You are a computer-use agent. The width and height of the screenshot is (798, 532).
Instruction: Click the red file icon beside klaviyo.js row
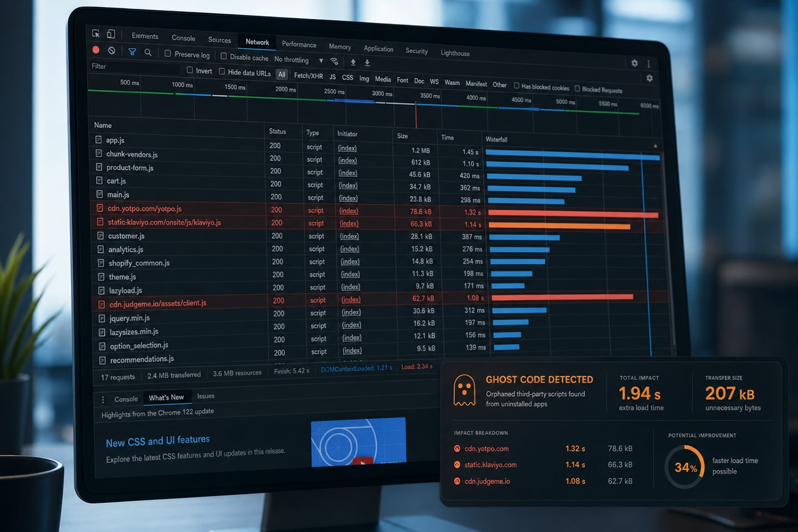pos(100,222)
